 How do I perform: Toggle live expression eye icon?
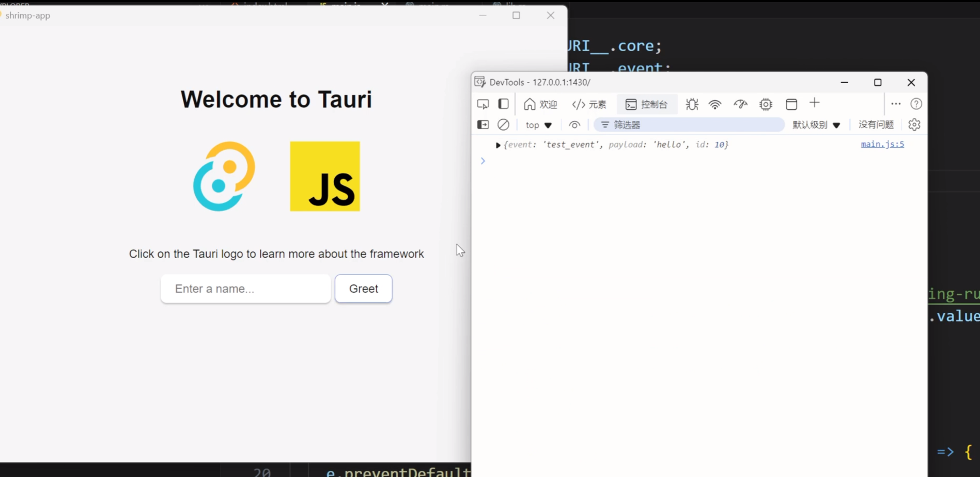point(574,125)
